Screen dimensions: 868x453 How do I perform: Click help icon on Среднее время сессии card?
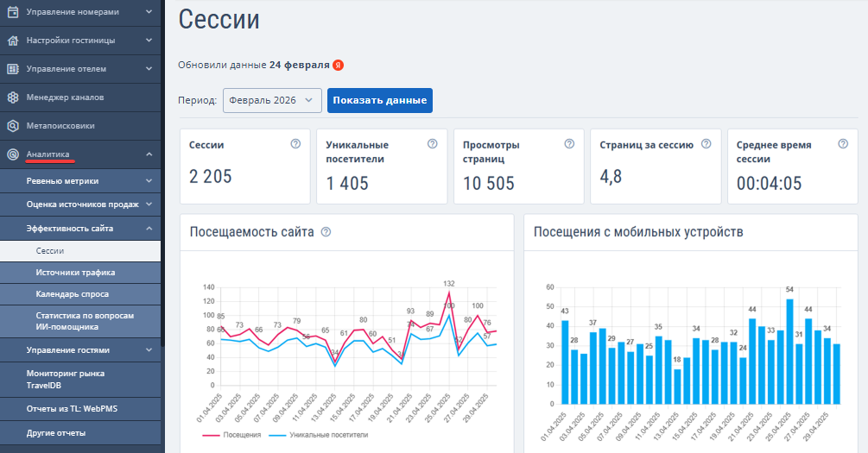(x=843, y=144)
